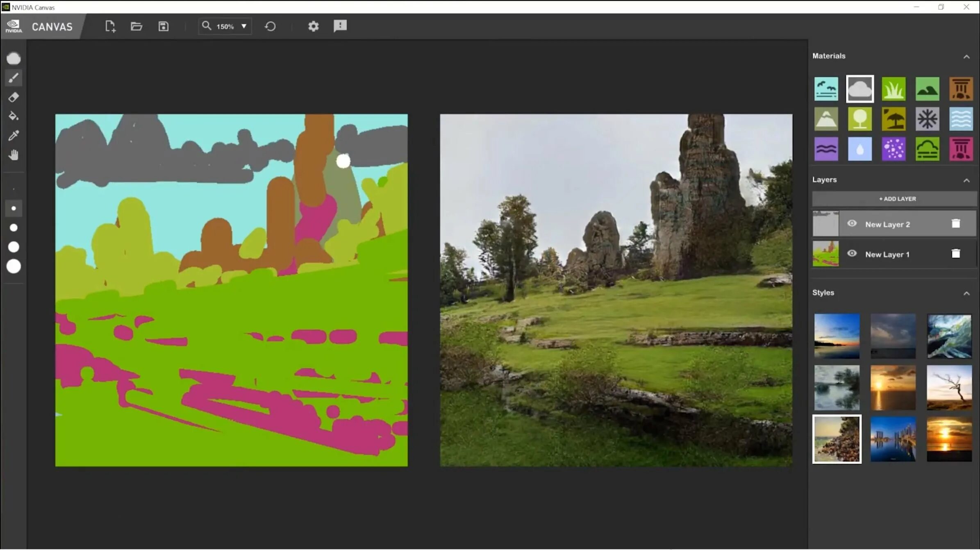Open Settings via the gear icon
980x550 pixels.
coord(313,26)
